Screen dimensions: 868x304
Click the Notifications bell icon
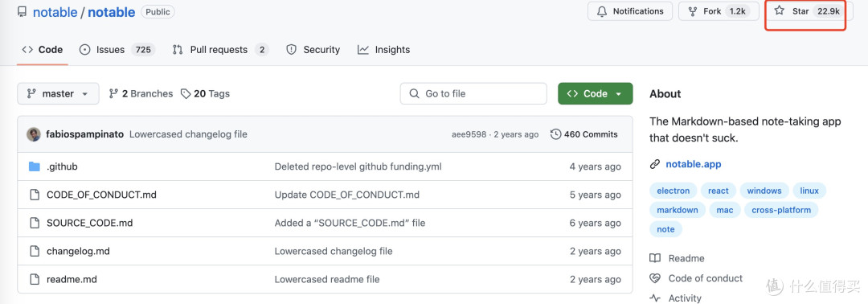tap(602, 11)
